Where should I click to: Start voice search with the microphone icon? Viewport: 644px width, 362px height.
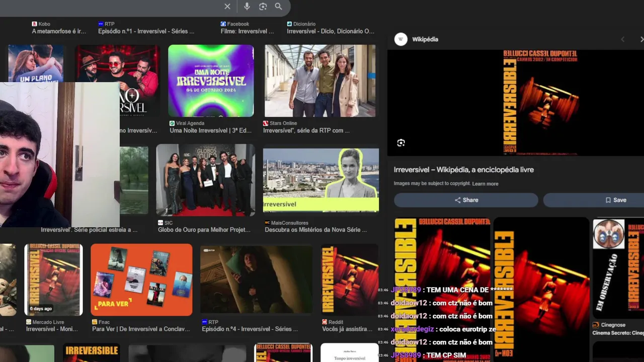[x=247, y=7]
